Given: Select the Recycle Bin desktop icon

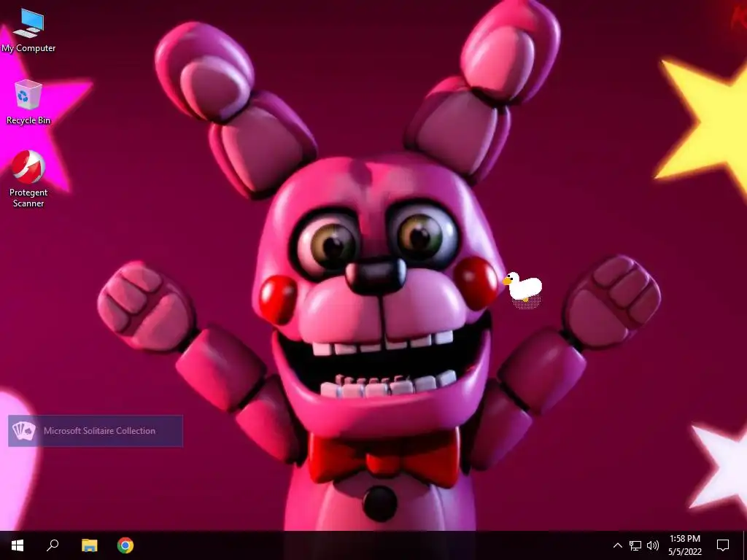Looking at the screenshot, I should coord(28,102).
